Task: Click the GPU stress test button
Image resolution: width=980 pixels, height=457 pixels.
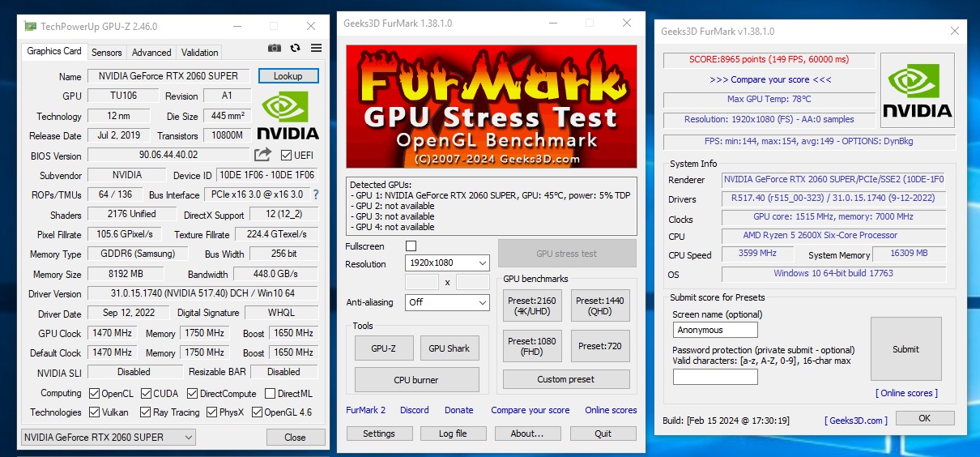Action: 566,254
